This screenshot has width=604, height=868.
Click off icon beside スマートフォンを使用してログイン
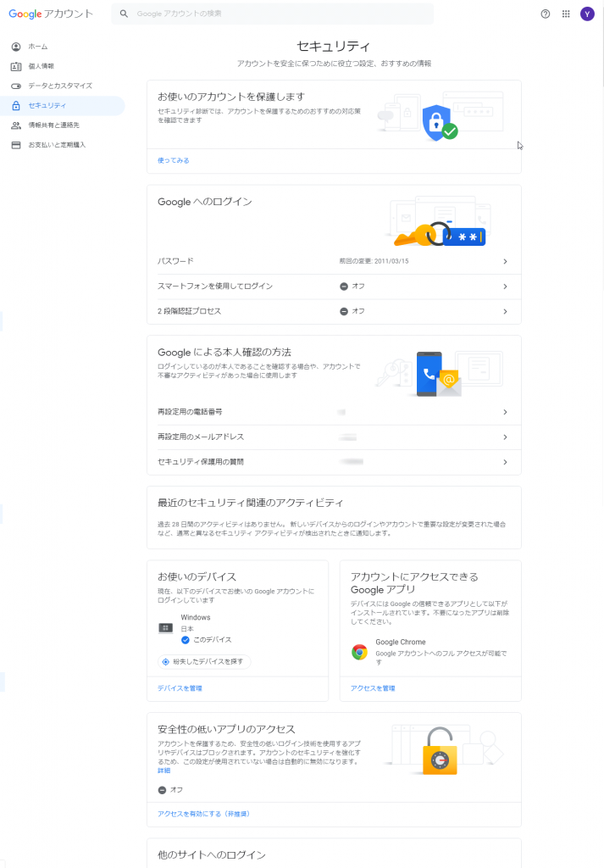pos(343,287)
